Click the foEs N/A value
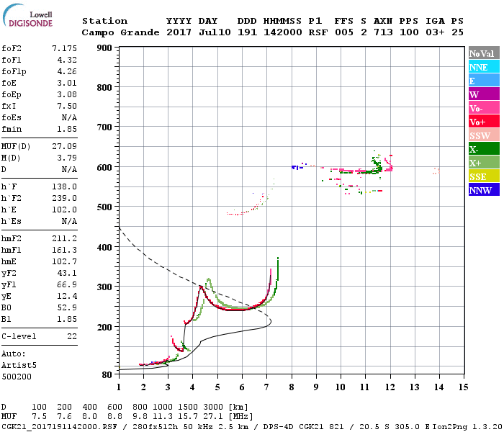Image resolution: width=504 pixels, height=432 pixels. [69, 117]
